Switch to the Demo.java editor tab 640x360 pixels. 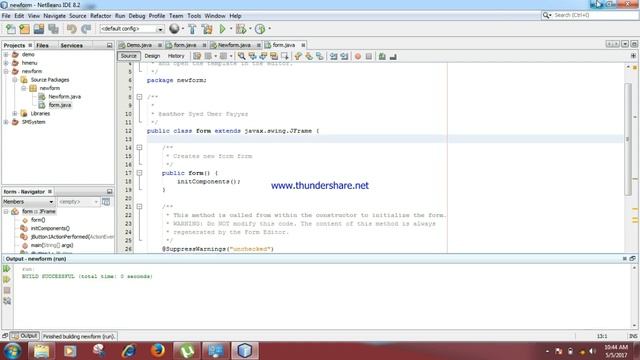[139, 45]
